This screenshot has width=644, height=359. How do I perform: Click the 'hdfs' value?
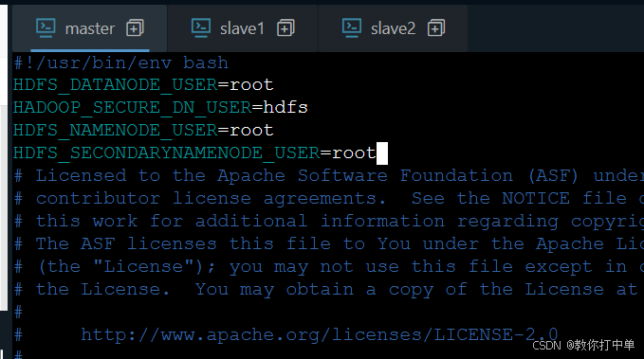(285, 107)
